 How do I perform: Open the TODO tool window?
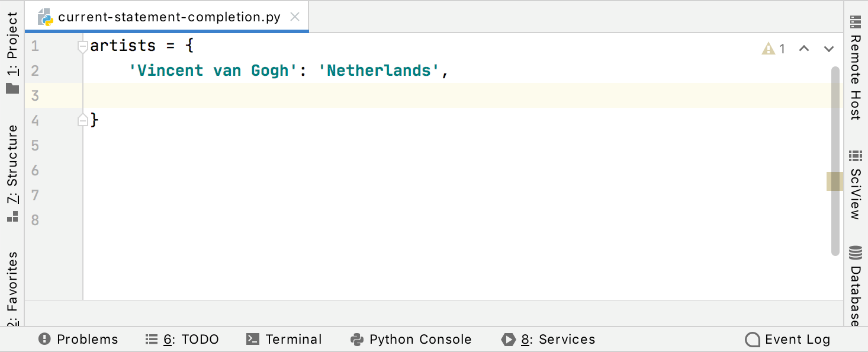click(x=182, y=339)
